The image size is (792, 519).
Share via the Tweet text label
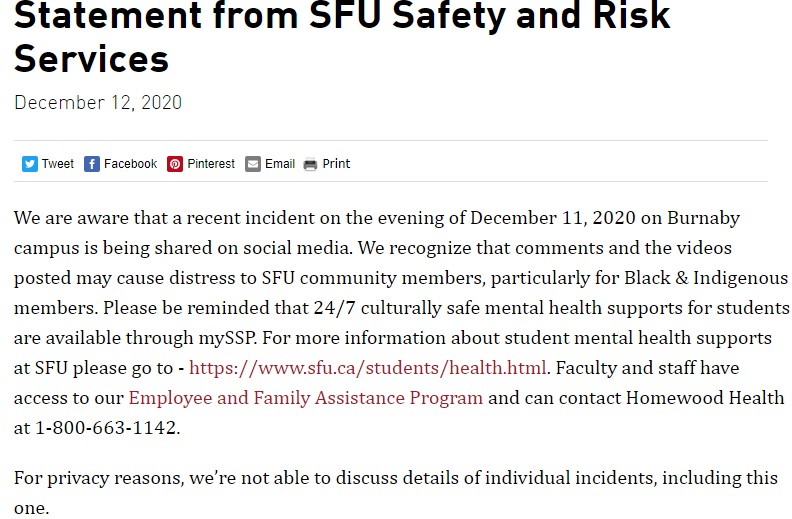pos(58,164)
